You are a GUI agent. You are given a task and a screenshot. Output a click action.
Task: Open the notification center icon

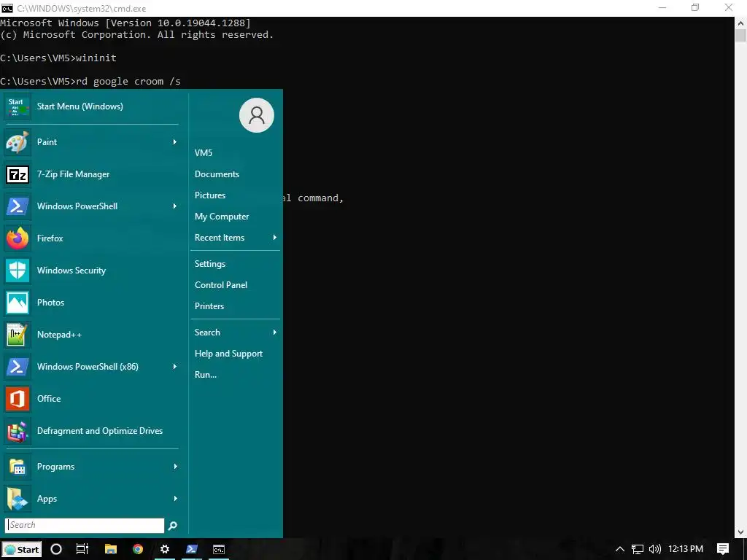(x=723, y=549)
